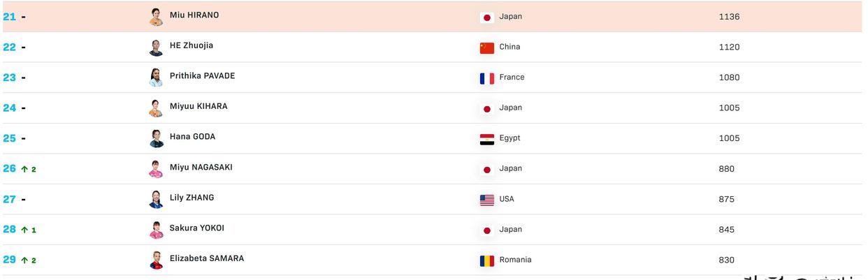Screen dimensions: 868x280
Task: Select Miyu NAGASAKI's name
Action: coord(201,167)
